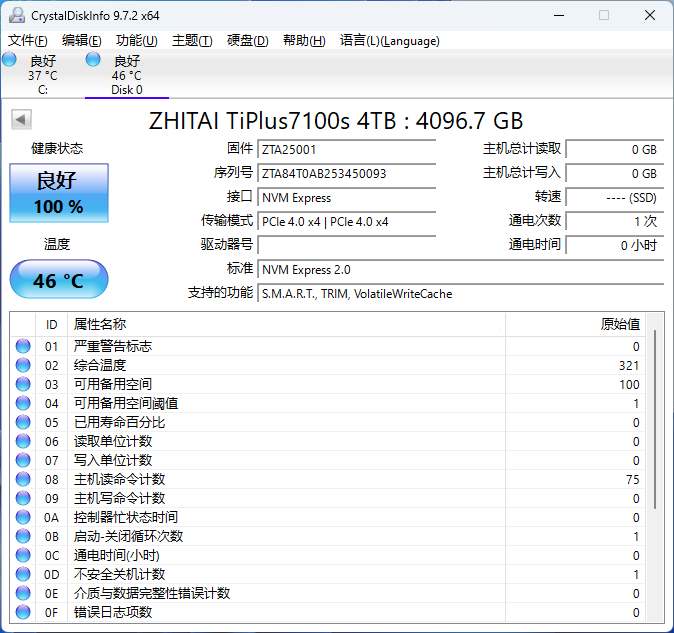Viewport: 674px width, 633px height.
Task: Click the 转速 value ---- (SSD)
Action: (x=615, y=198)
